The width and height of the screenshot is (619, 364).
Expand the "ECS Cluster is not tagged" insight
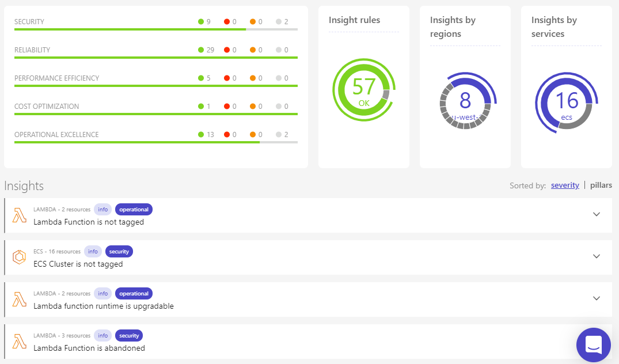pyautogui.click(x=597, y=256)
